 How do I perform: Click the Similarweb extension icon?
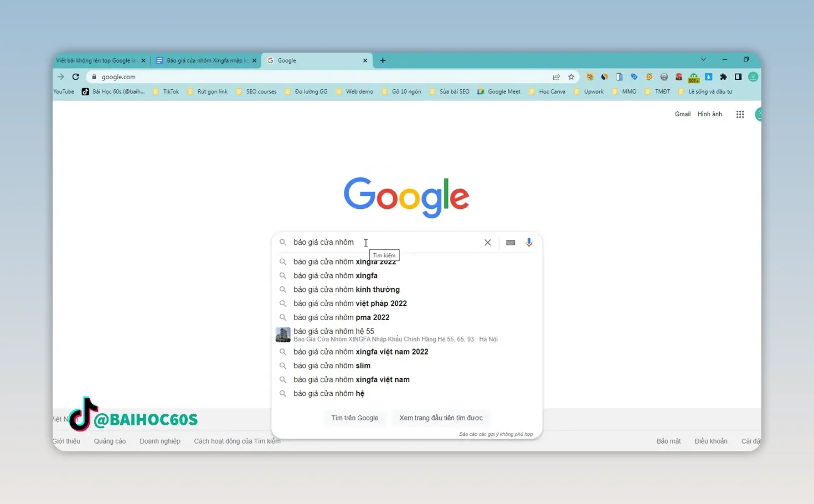point(605,77)
